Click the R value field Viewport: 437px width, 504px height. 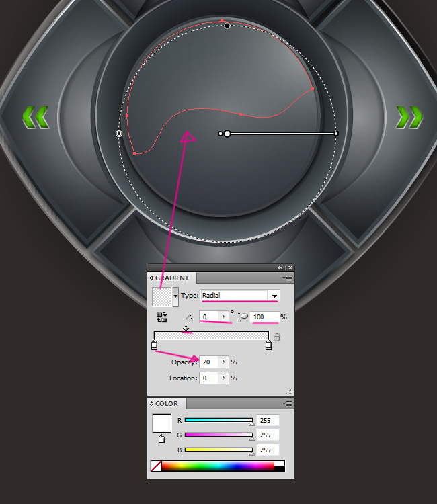268,420
